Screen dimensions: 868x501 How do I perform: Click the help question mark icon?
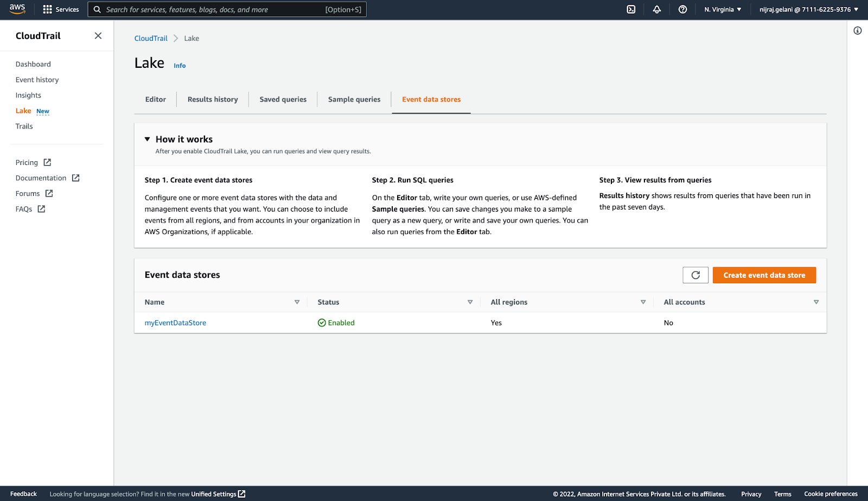682,9
